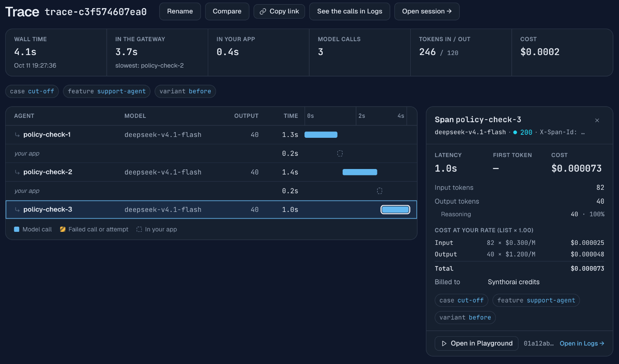Click the variant before tag in span panel
Viewport: 619px width, 364px height.
coord(465,318)
